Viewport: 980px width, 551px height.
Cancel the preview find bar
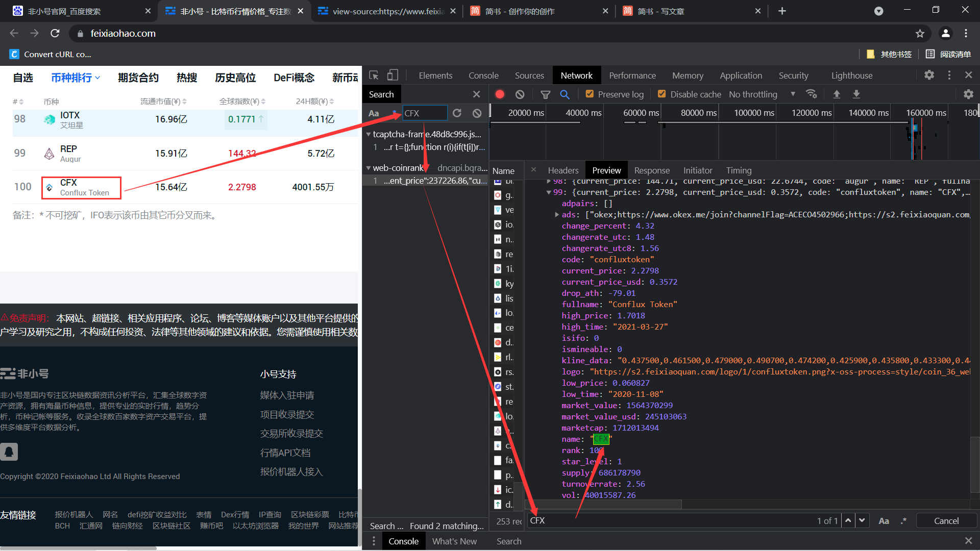(x=946, y=521)
